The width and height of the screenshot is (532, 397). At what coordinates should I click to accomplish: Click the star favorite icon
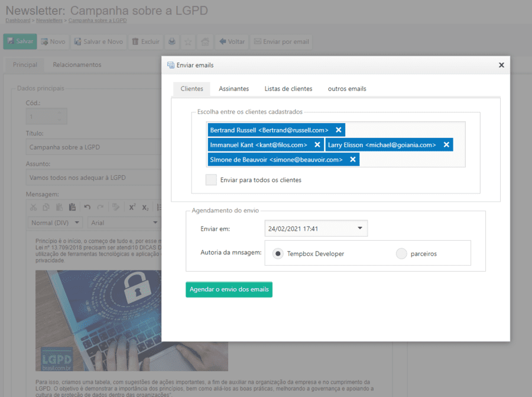(188, 42)
